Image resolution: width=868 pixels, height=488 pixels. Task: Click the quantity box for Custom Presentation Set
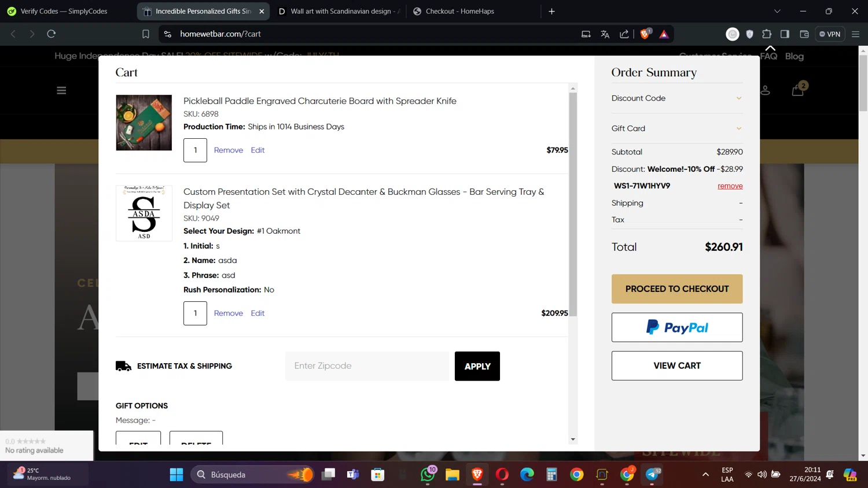(x=196, y=313)
